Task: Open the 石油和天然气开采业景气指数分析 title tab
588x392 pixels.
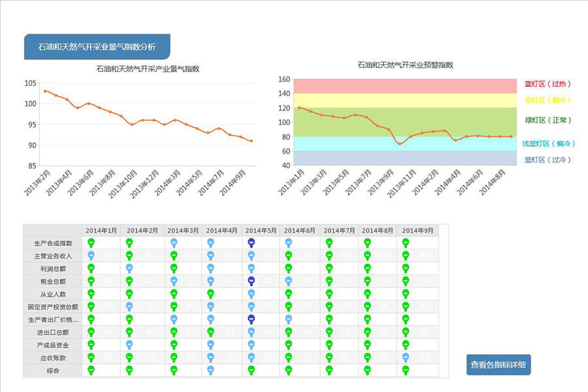Action: pos(97,47)
